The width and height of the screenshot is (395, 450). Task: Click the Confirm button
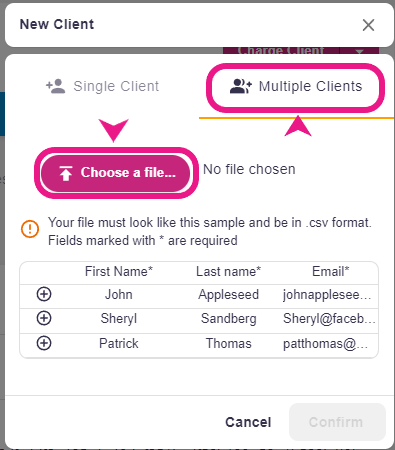point(337,422)
